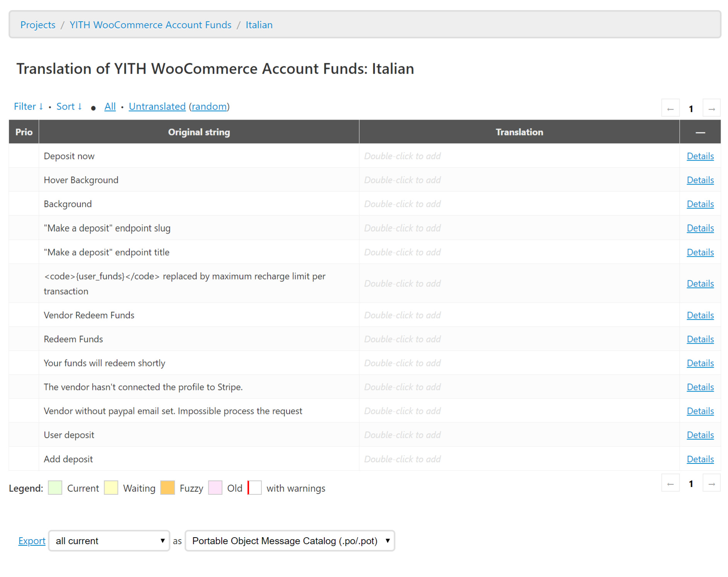The height and width of the screenshot is (577, 728).
Task: Show All translations
Action: point(110,106)
